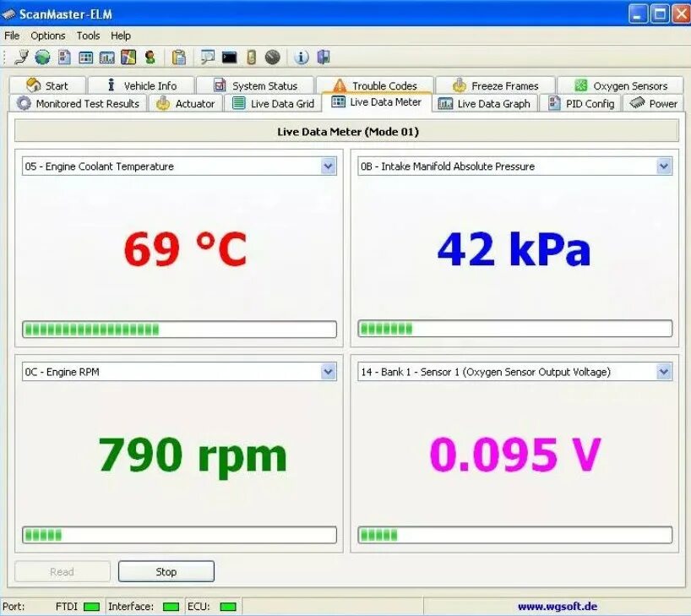Screen dimensions: 691x616
Task: Click the blue info toolbar icon
Action: pos(301,57)
